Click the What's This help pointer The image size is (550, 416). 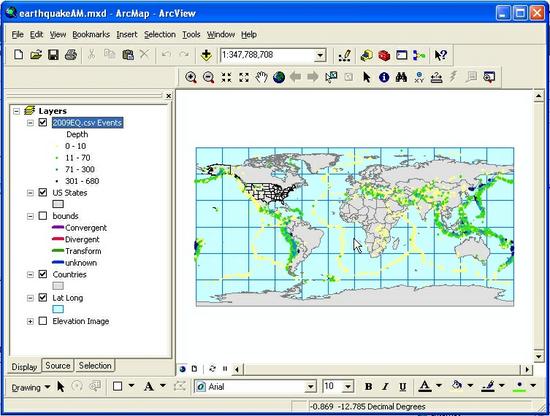[441, 55]
